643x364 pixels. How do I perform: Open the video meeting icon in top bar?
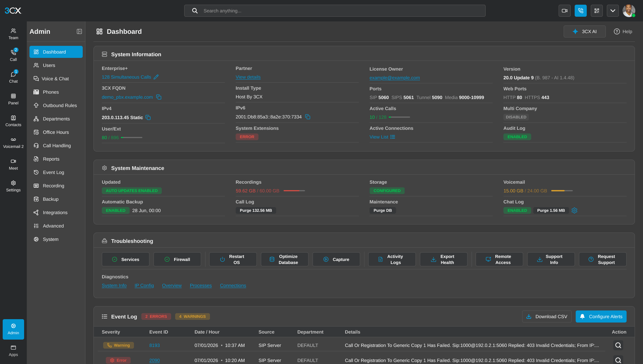(x=565, y=11)
